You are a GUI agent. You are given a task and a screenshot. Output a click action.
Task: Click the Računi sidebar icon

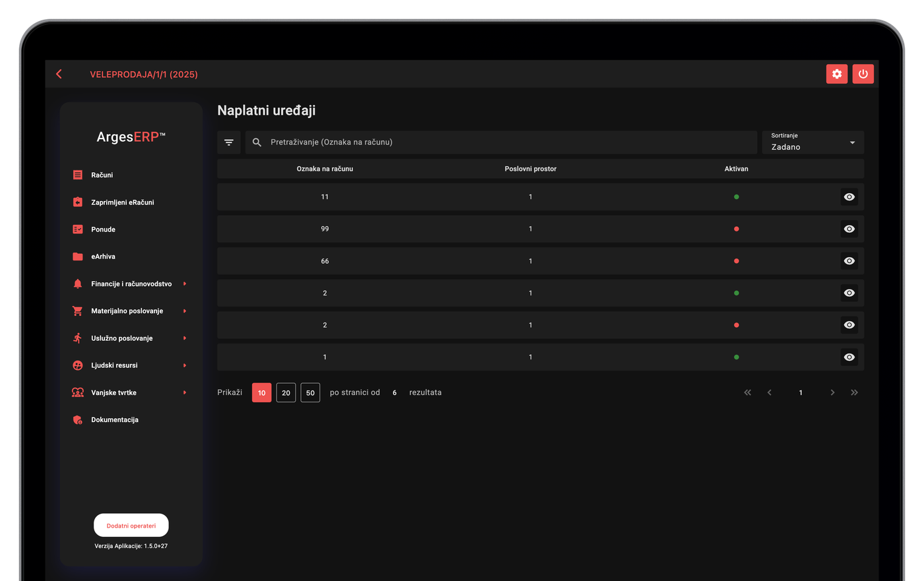click(x=78, y=175)
